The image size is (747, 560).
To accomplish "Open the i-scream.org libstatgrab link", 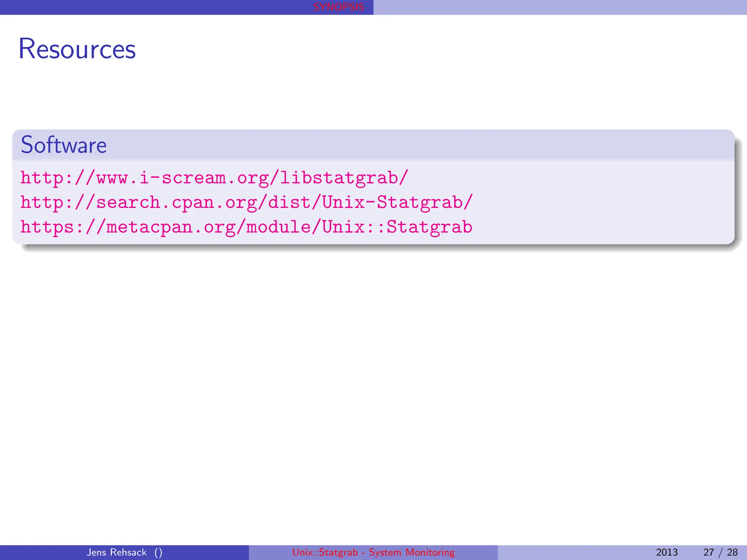I will (214, 178).
